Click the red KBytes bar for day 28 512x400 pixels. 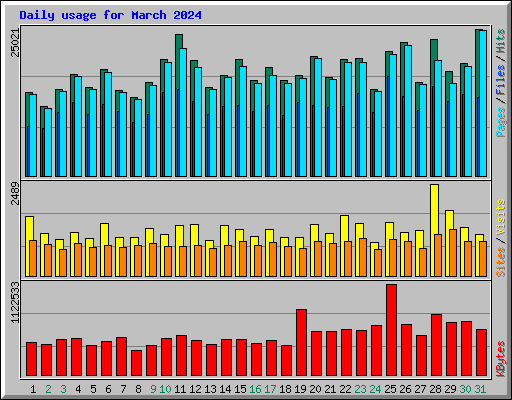tap(436, 345)
